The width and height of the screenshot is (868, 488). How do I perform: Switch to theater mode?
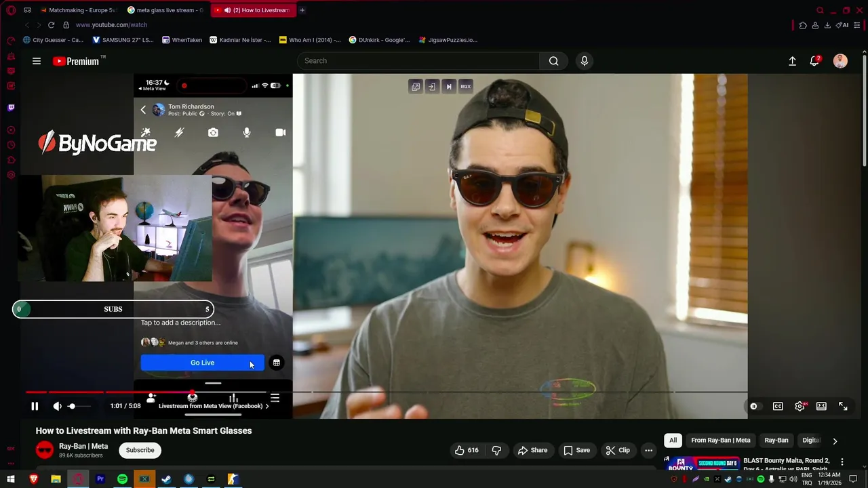tap(821, 406)
